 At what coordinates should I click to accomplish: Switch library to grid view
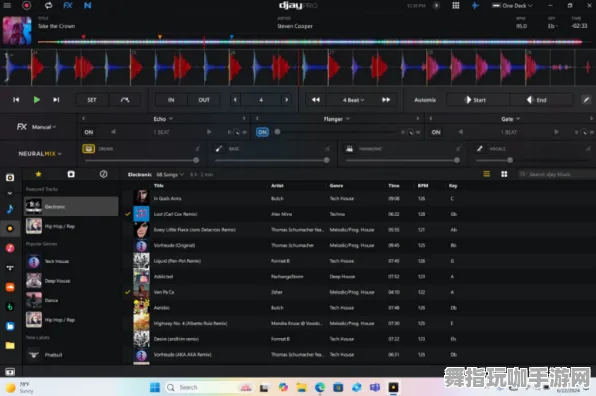click(x=504, y=174)
